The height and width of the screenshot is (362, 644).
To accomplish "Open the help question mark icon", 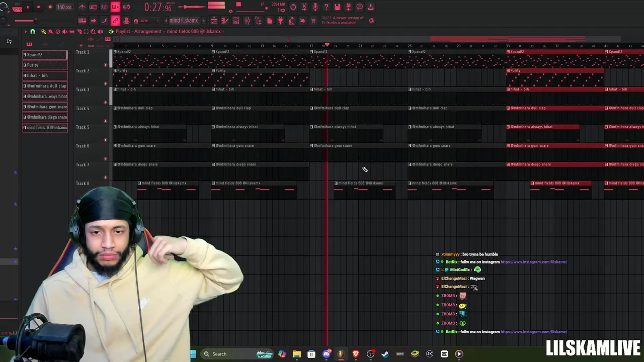I will click(x=326, y=7).
